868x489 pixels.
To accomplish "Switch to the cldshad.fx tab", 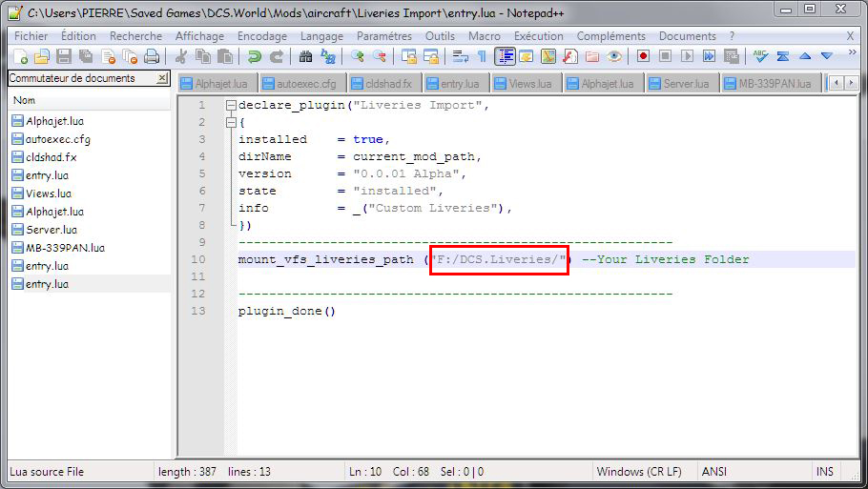I will pyautogui.click(x=384, y=84).
